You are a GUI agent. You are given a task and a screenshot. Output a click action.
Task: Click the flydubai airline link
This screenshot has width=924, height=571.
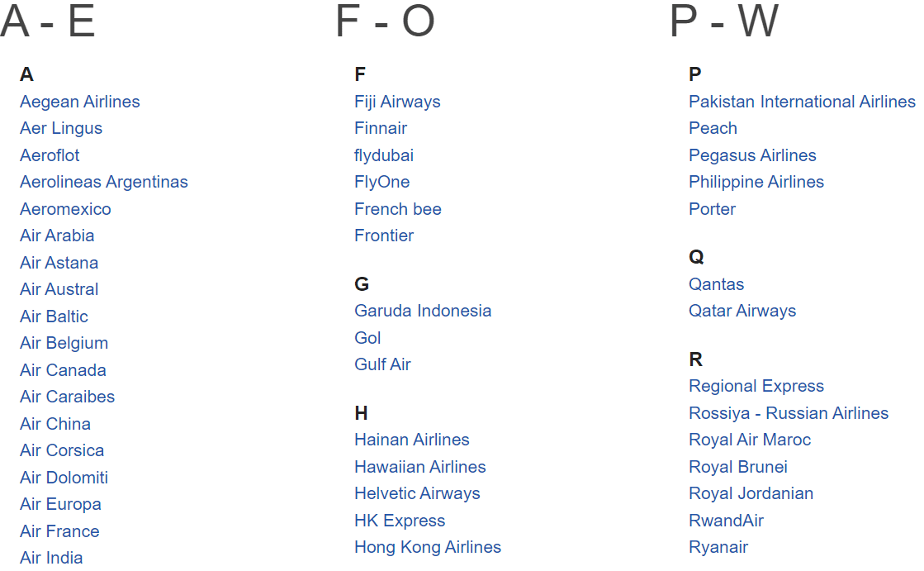tap(384, 155)
